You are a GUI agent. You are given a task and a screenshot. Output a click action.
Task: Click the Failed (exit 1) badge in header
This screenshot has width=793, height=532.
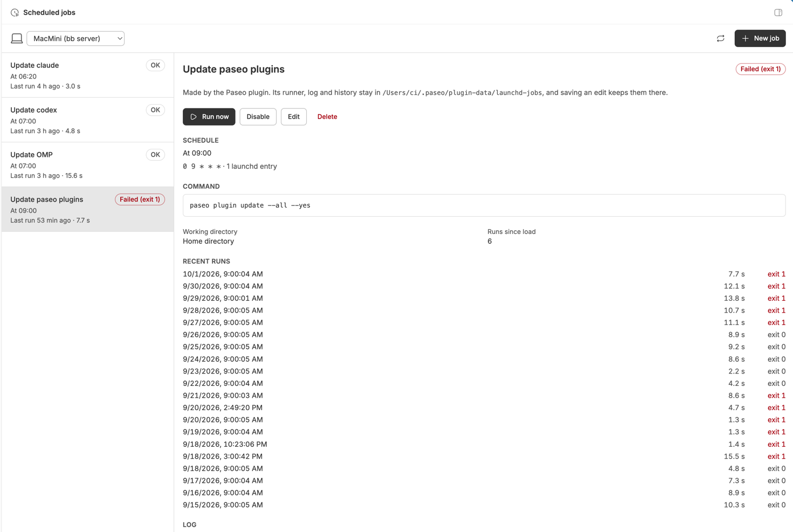[x=760, y=69]
